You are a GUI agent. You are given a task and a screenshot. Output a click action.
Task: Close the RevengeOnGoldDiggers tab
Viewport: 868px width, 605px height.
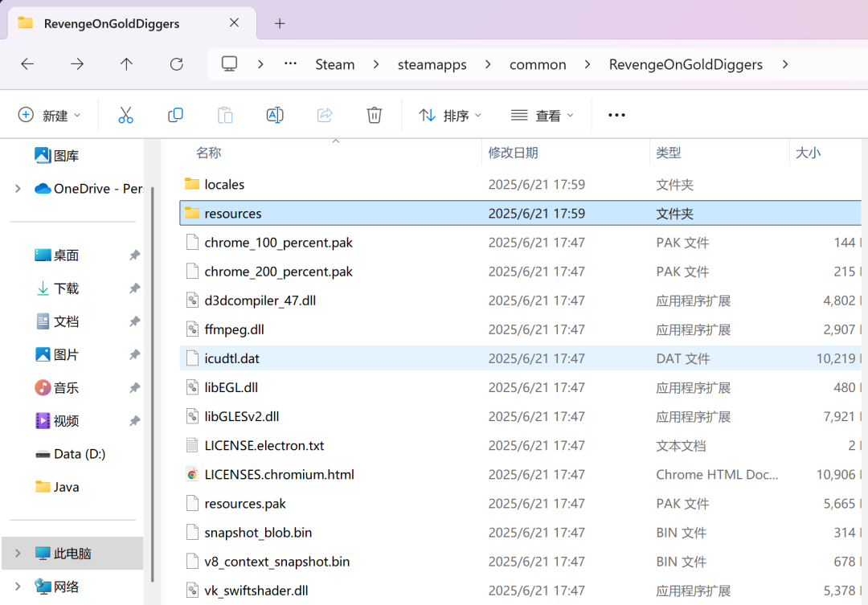tap(234, 22)
